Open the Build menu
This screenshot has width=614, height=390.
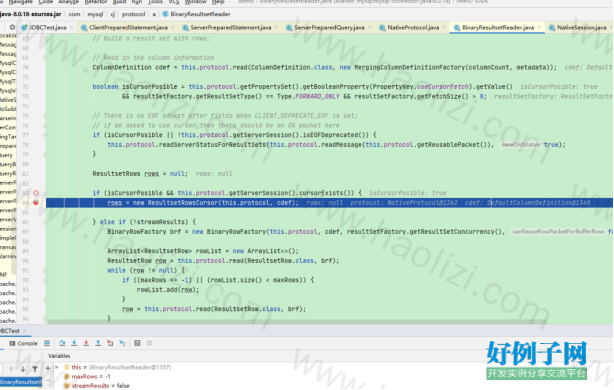pyautogui.click(x=119, y=2)
